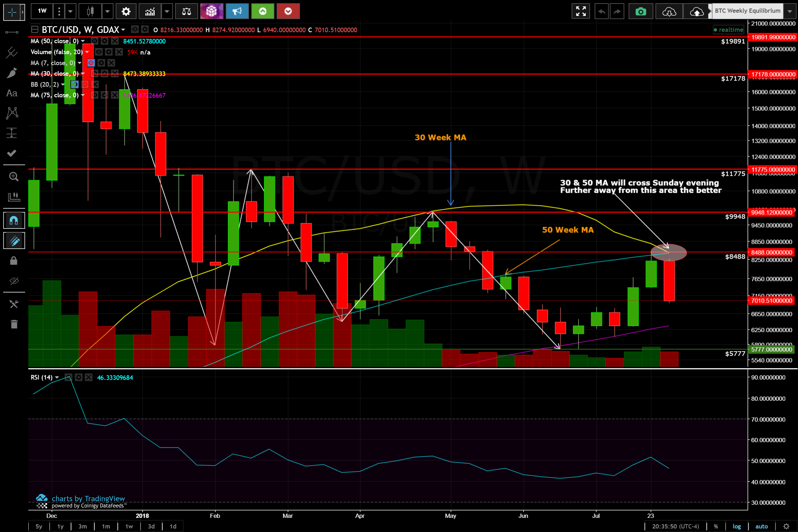Open the charts by TradingView link
Screen dimensions: 798x532
point(88,498)
